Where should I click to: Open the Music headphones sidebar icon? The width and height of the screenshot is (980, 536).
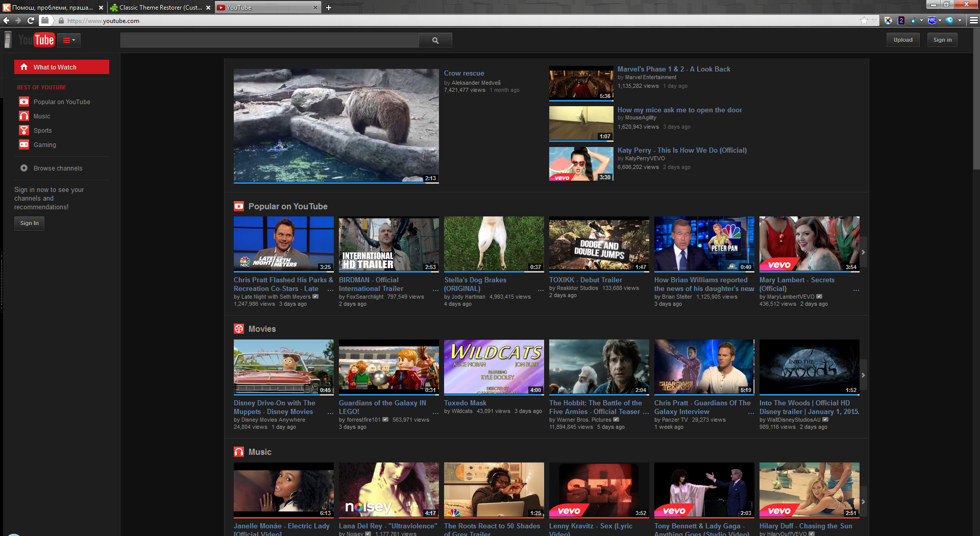[x=24, y=116]
